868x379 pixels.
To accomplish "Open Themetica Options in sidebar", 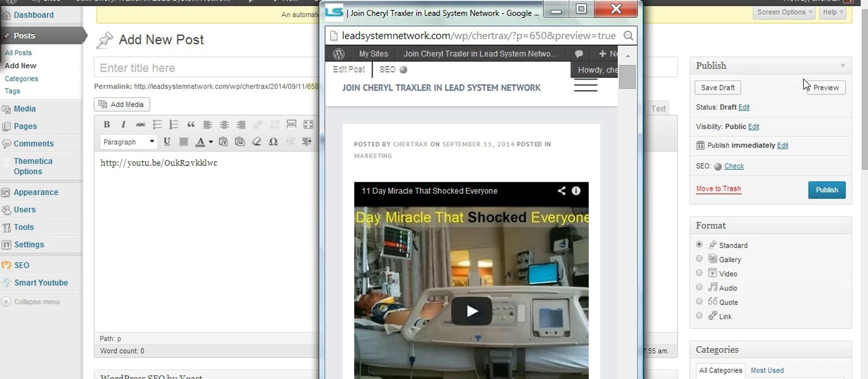I will (x=33, y=166).
